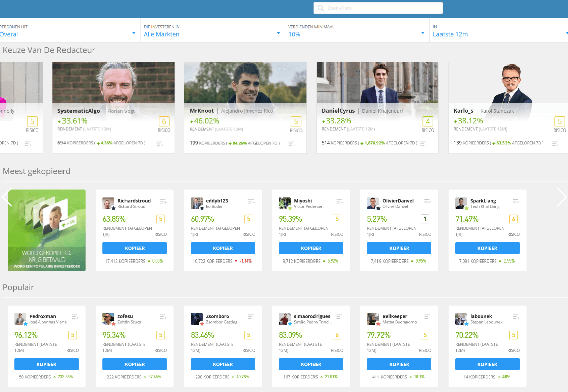This screenshot has width=568, height=392.
Task: Open ZsomborG username link
Action: pyautogui.click(x=217, y=316)
